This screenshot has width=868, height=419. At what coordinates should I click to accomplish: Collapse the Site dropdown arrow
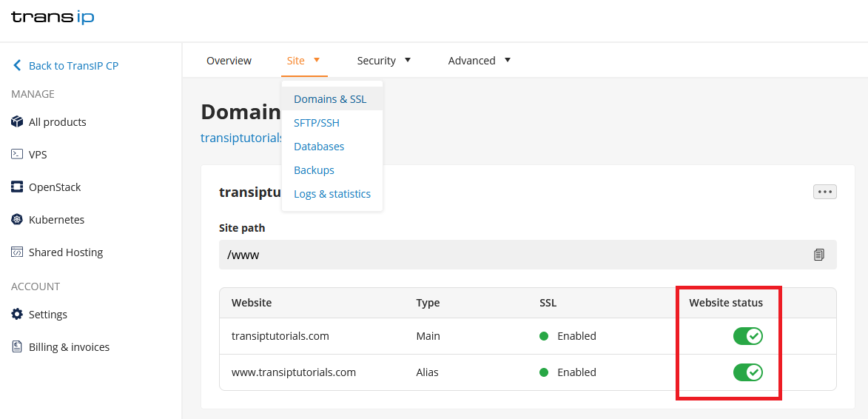click(x=317, y=60)
